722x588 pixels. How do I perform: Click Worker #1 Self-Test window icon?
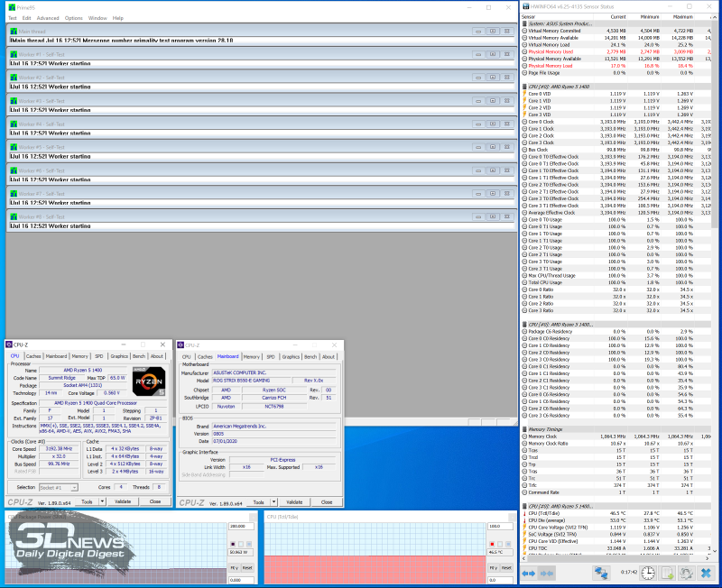coord(14,54)
